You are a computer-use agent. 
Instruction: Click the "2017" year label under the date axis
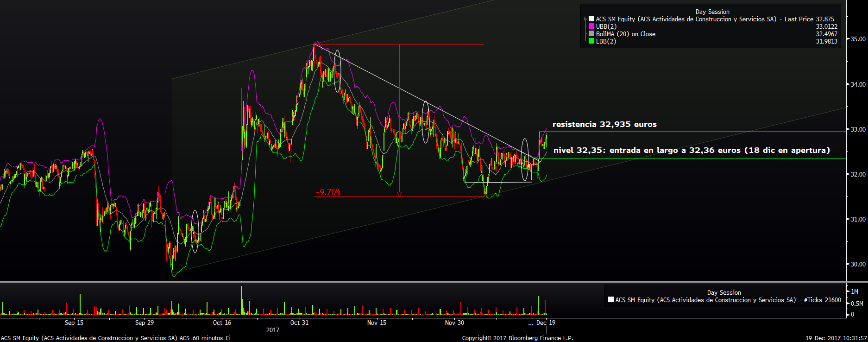click(273, 330)
